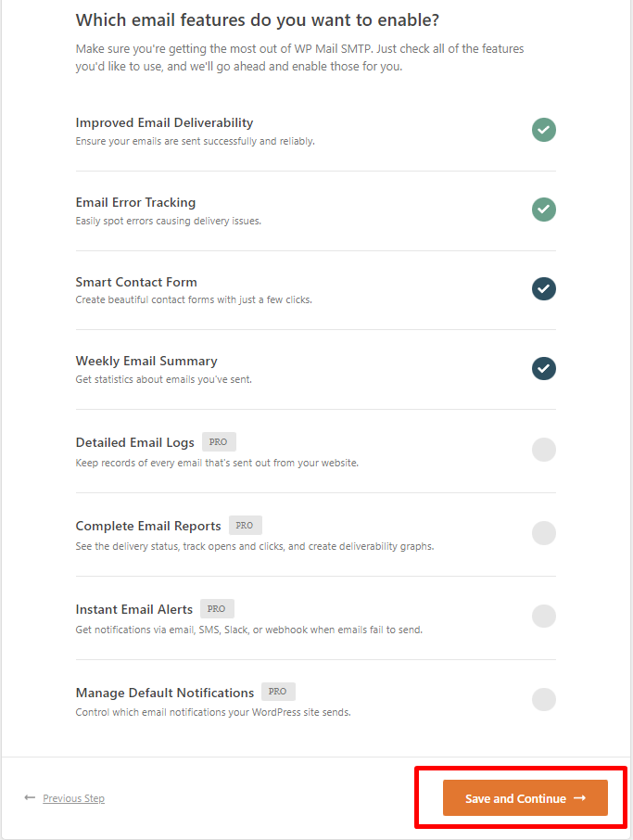Screen dimensions: 633x840
Task: Click the right arrow on Save and Continue
Action: 580,797
